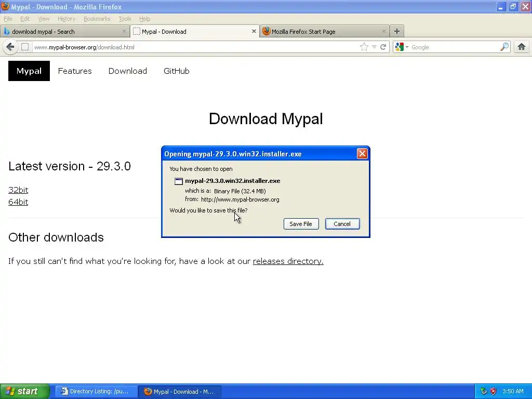Click the 3:50 AM taskbar clock
This screenshot has height=399, width=532.
(513, 391)
